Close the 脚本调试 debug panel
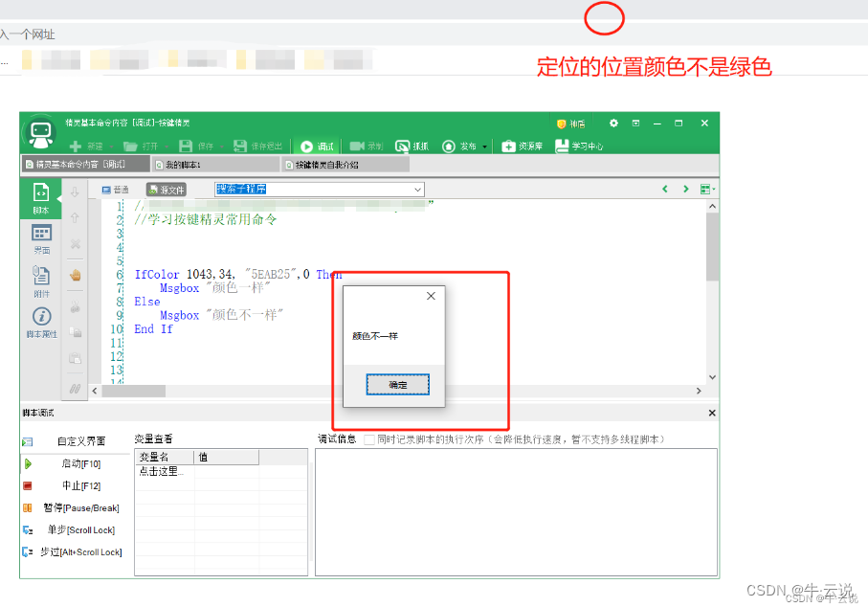This screenshot has width=868, height=607. pyautogui.click(x=712, y=413)
